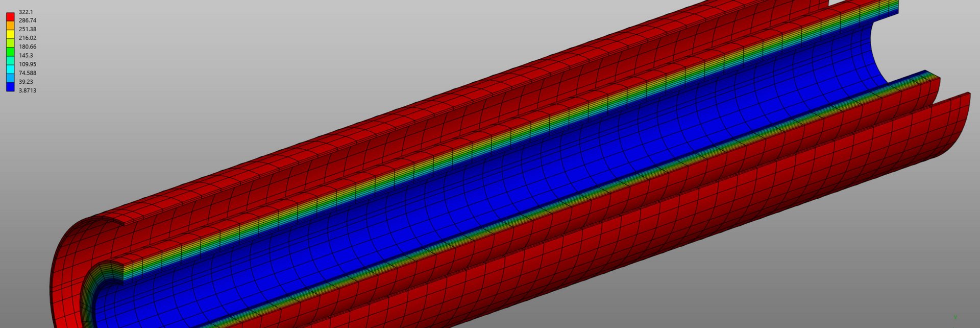
Task: Click the legend value 74.588
Action: click(28, 73)
